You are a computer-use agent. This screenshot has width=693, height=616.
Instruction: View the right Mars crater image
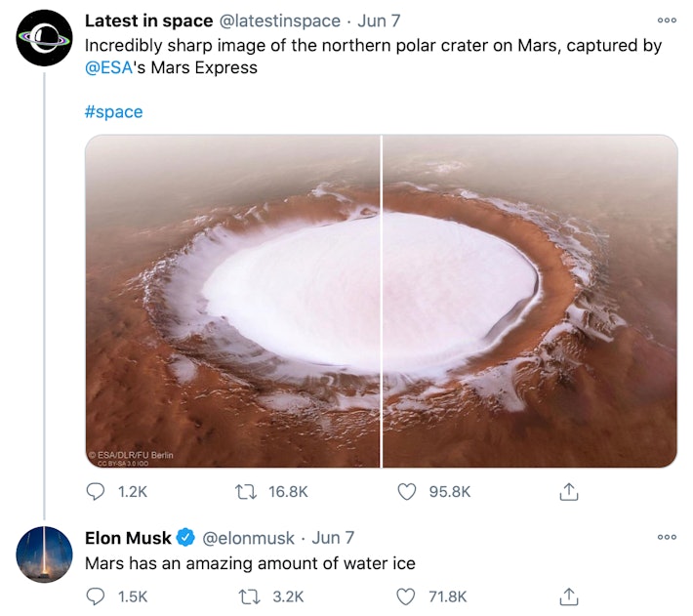[530, 301]
